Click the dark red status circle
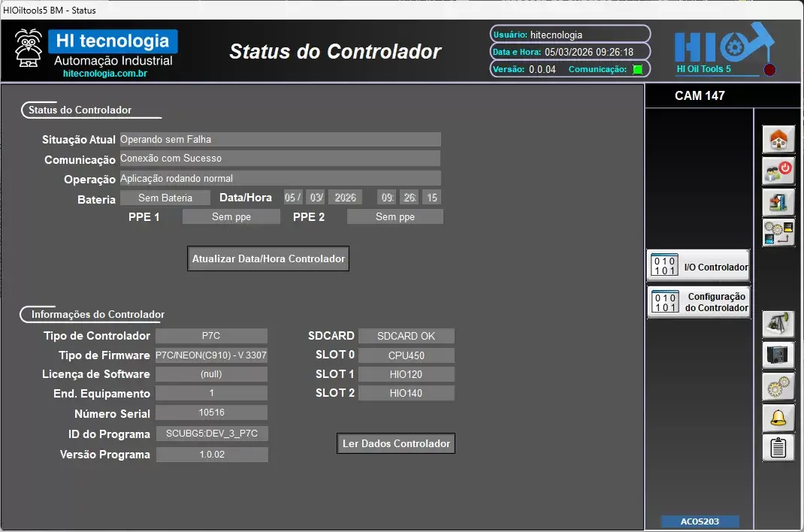The height and width of the screenshot is (532, 804). (x=769, y=71)
